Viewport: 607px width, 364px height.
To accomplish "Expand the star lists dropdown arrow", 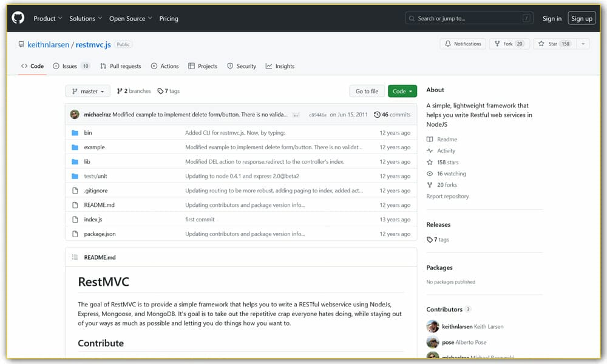I will [x=583, y=44].
